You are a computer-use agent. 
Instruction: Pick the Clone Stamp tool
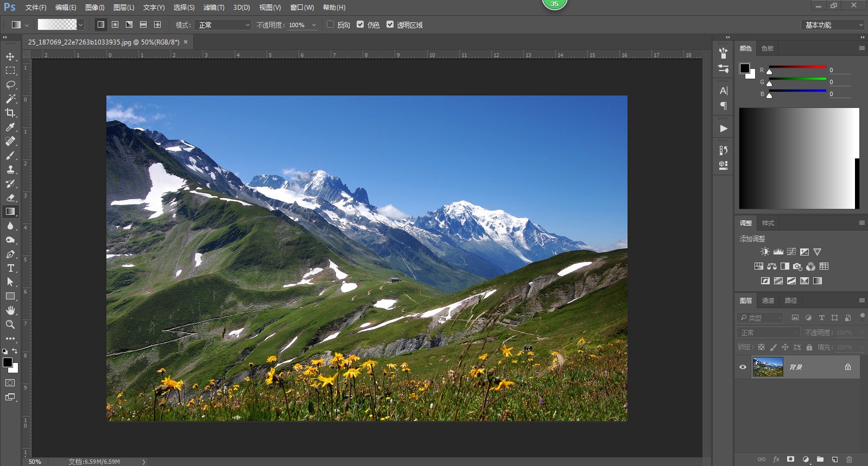click(x=10, y=169)
